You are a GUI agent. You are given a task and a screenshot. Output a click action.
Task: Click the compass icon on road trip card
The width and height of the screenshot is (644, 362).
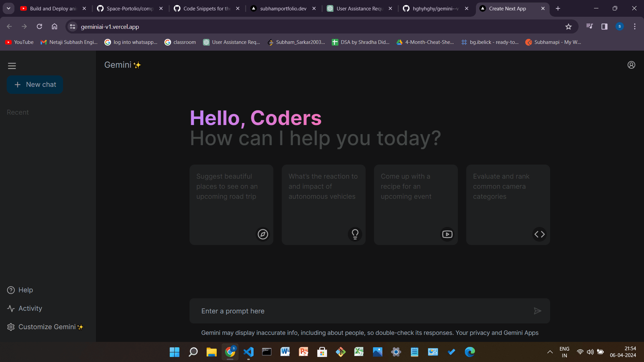pyautogui.click(x=263, y=234)
